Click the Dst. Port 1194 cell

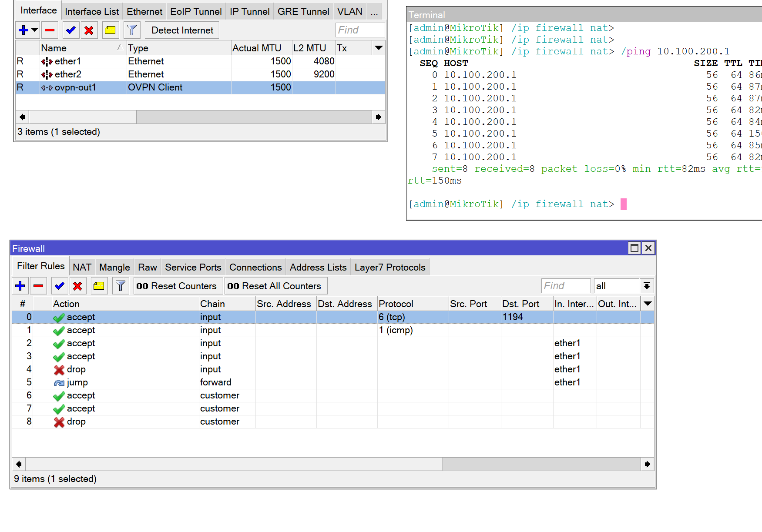527,317
